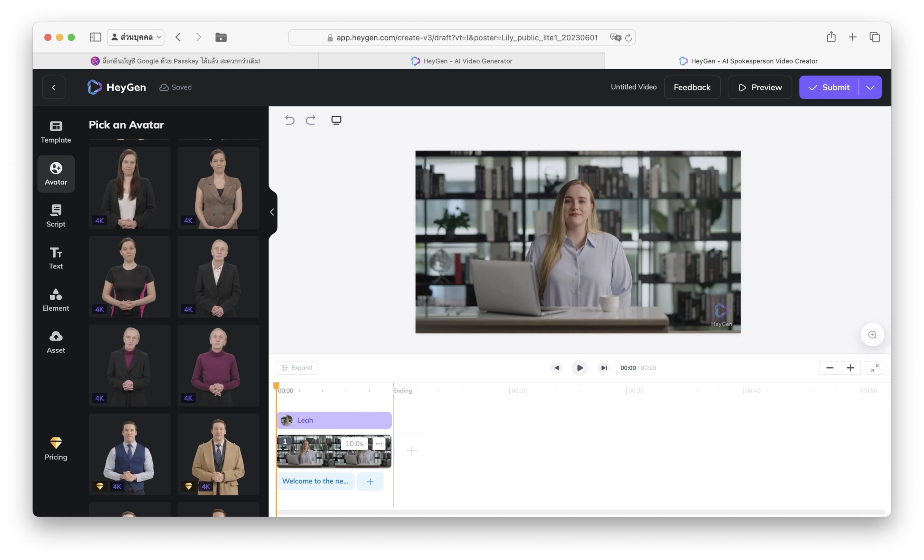Select the Text tool in sidebar
Viewport: 924px width, 560px height.
point(56,258)
